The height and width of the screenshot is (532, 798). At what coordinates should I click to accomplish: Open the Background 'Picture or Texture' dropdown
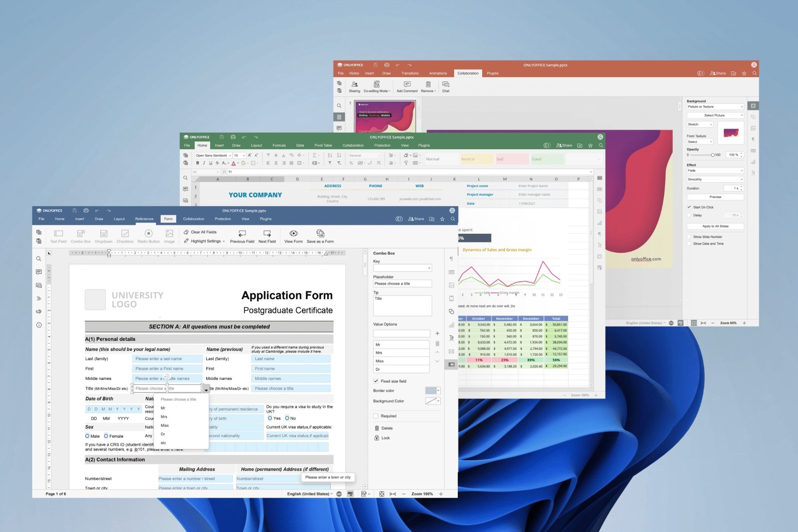pos(715,106)
